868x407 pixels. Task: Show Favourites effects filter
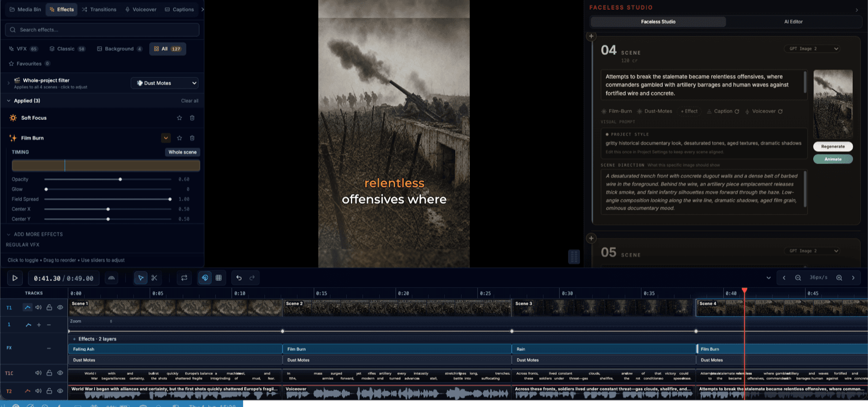click(x=29, y=64)
